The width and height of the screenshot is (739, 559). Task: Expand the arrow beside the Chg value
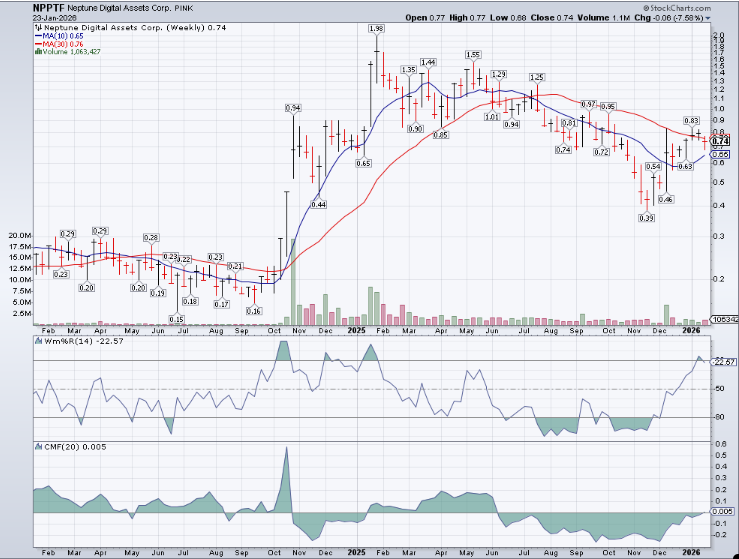(708, 18)
